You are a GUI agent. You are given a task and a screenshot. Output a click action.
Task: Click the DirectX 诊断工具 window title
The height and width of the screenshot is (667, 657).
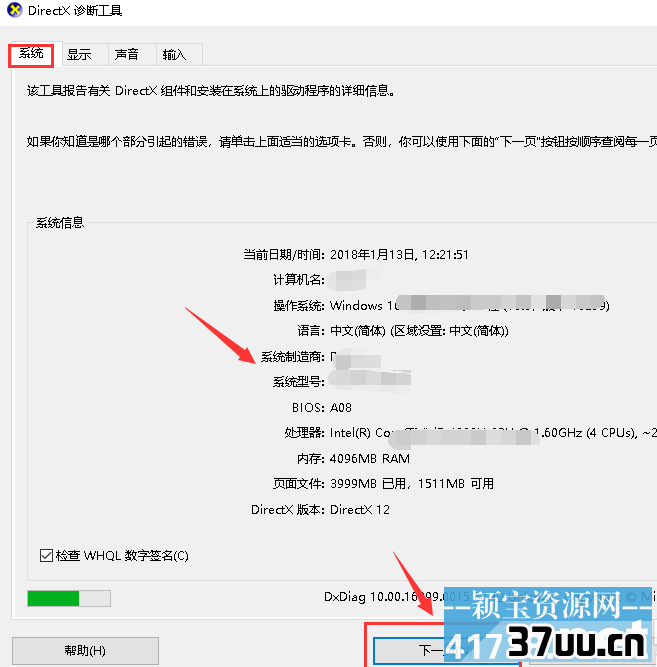[x=75, y=11]
